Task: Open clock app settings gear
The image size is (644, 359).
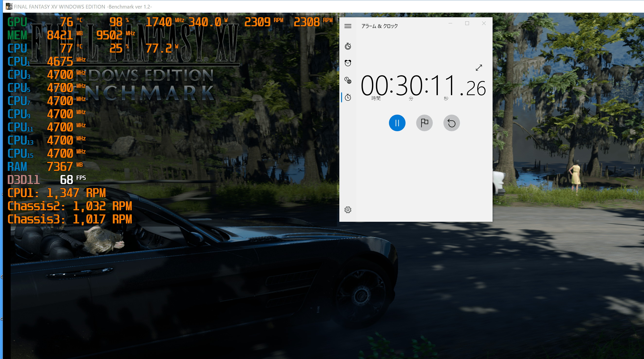Action: (348, 210)
